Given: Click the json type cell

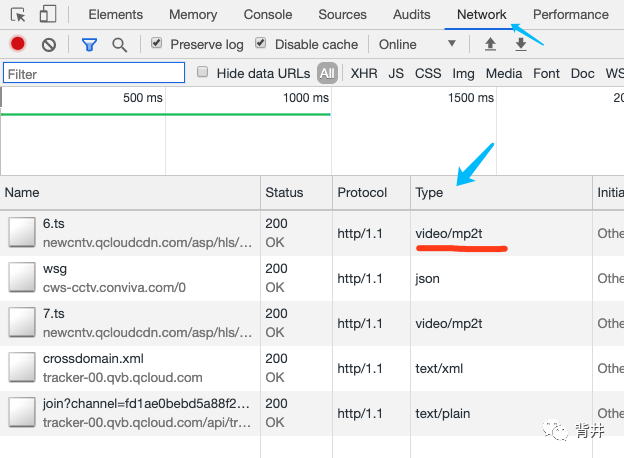Looking at the screenshot, I should click(x=427, y=279).
